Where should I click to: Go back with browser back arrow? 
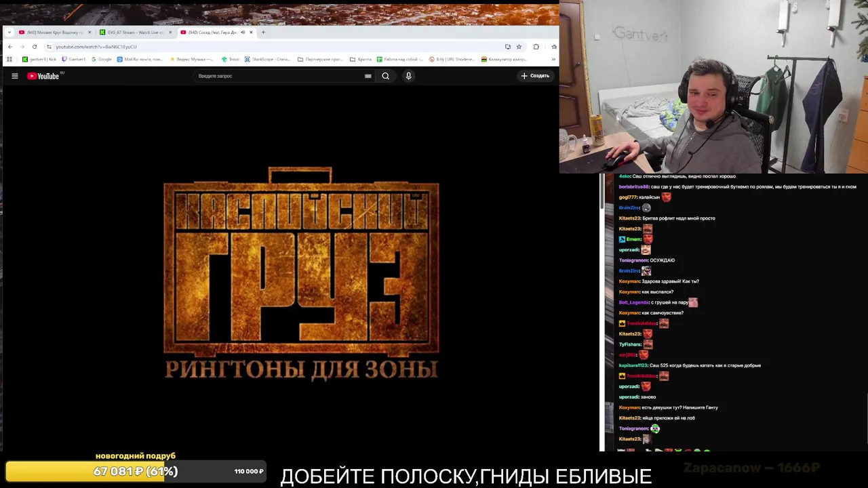pyautogui.click(x=10, y=47)
